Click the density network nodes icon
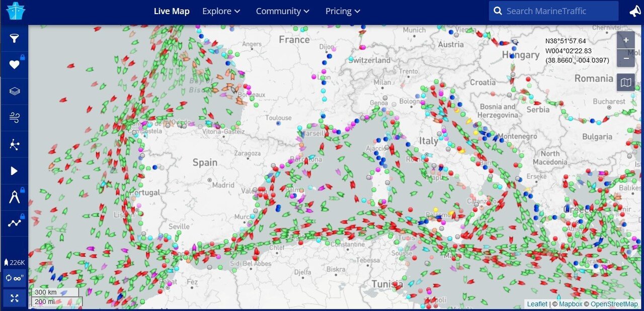Screen dimensions: 644x311 (14, 145)
